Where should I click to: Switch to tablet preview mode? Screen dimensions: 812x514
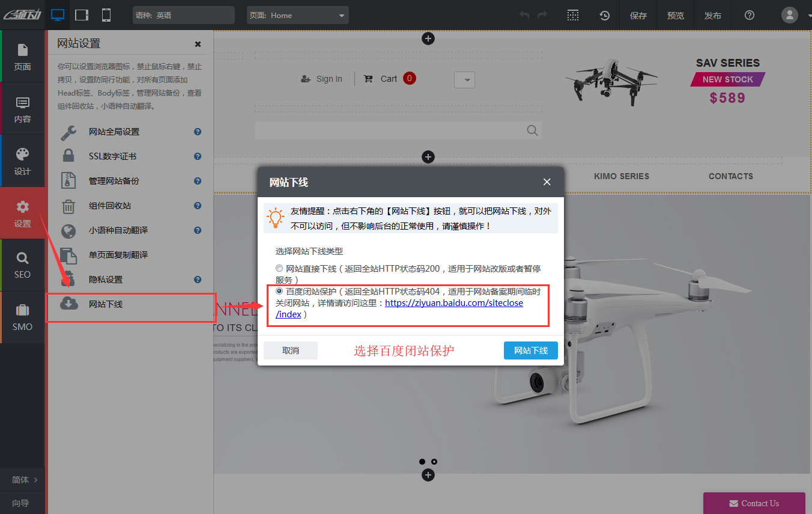click(82, 14)
